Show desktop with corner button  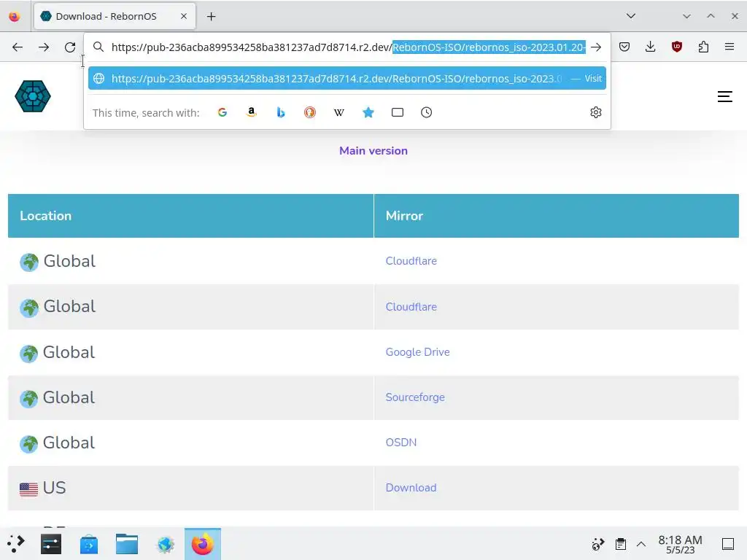(728, 544)
